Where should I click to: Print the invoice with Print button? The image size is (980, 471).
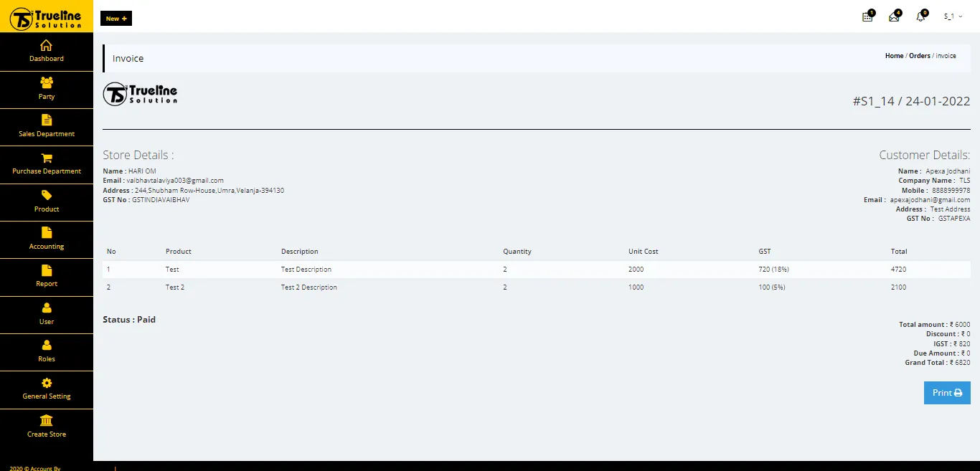pos(947,393)
